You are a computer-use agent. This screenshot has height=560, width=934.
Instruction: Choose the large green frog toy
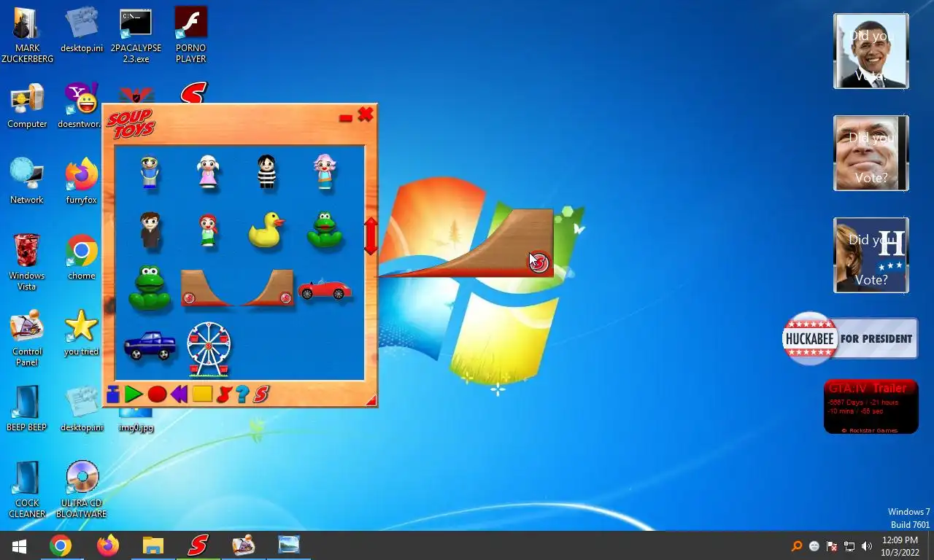click(149, 288)
